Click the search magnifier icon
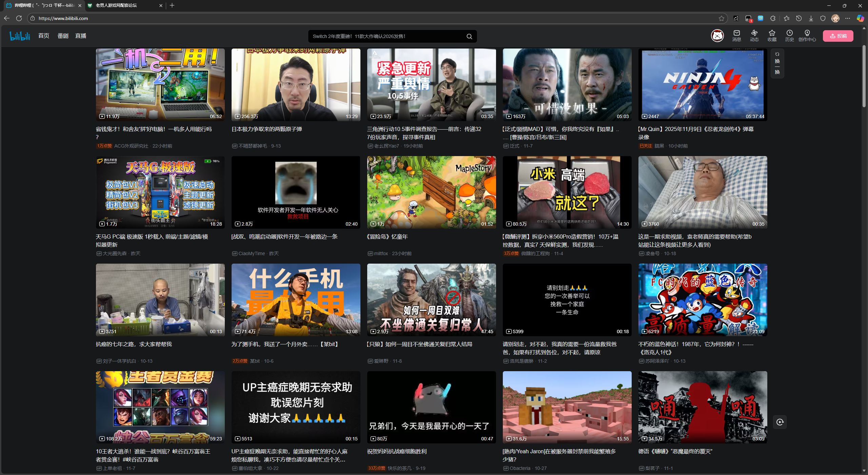 click(469, 36)
